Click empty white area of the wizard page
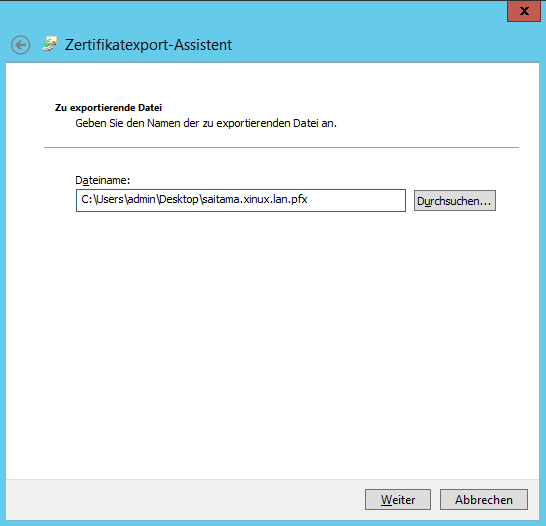Image resolution: width=546 pixels, height=526 pixels. point(272,331)
